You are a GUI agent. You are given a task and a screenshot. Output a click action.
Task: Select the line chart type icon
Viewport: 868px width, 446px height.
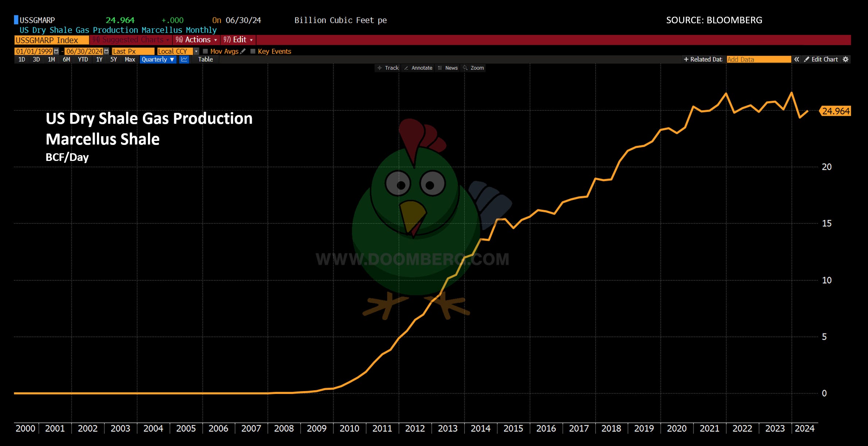184,59
